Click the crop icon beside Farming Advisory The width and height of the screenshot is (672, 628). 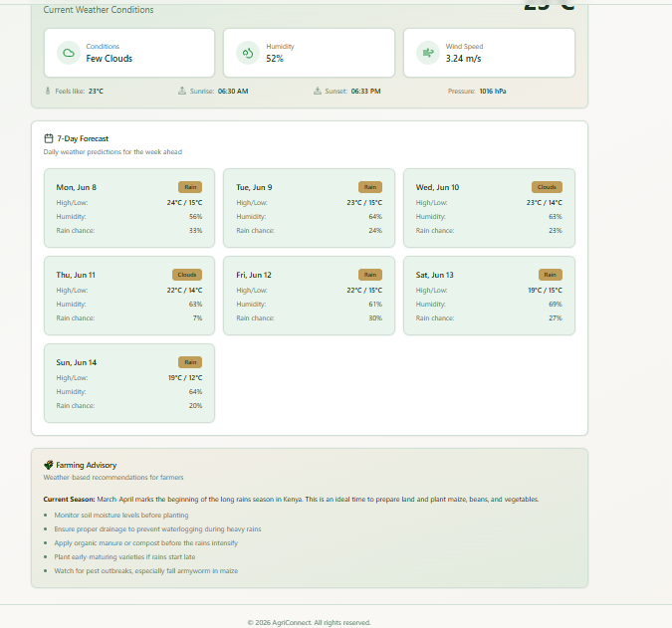[49, 465]
